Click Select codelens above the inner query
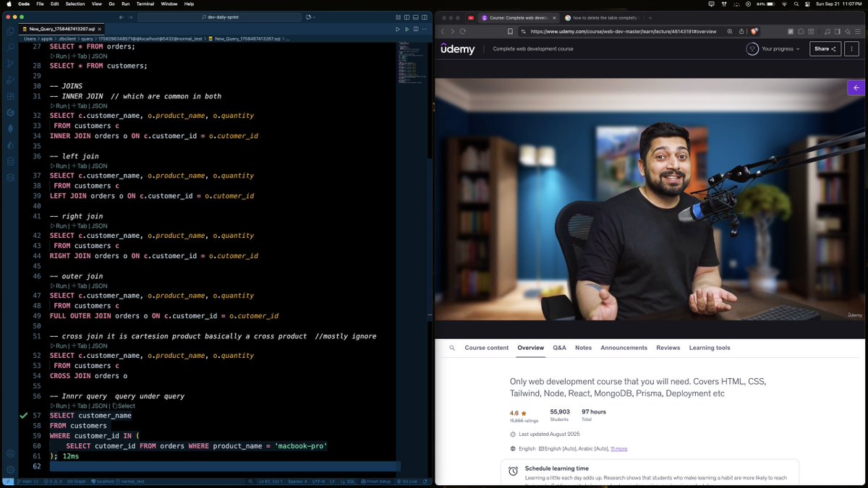 pyautogui.click(x=124, y=406)
